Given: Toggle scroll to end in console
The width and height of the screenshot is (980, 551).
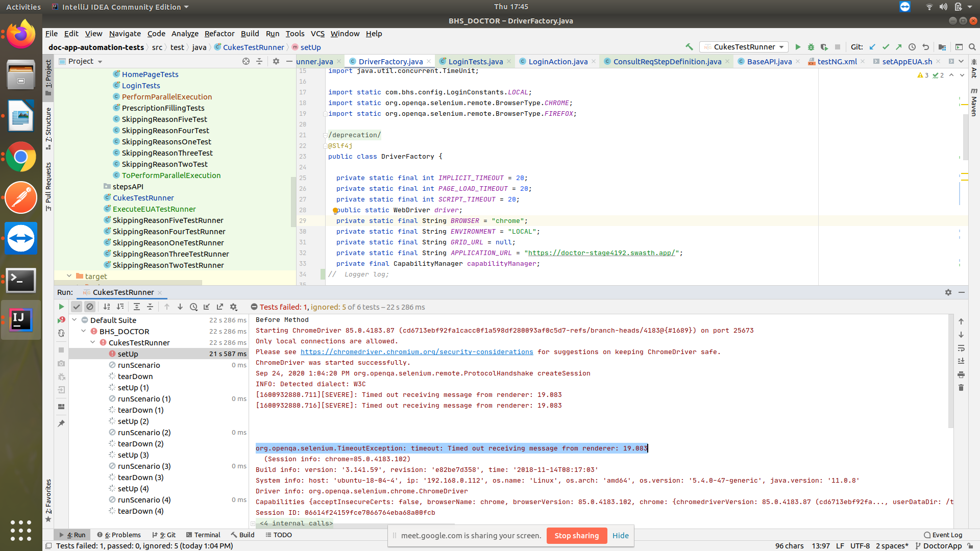Looking at the screenshot, I should (961, 361).
